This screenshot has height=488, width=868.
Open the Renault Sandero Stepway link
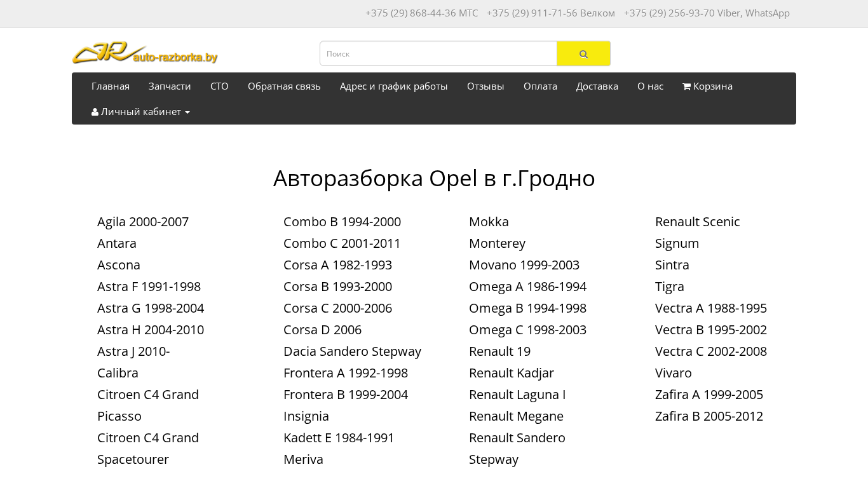point(517,449)
